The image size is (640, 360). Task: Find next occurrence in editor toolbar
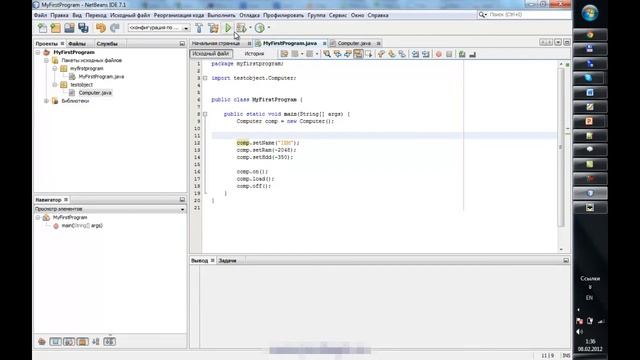348,54
